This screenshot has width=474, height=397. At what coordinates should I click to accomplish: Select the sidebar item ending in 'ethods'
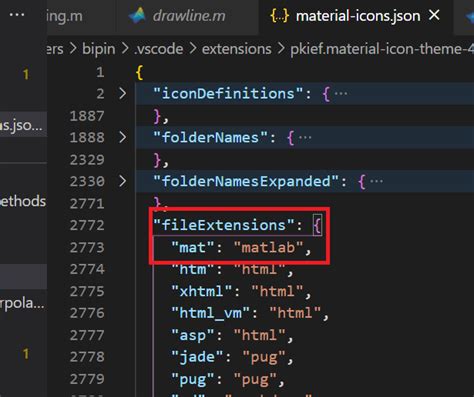click(x=23, y=201)
